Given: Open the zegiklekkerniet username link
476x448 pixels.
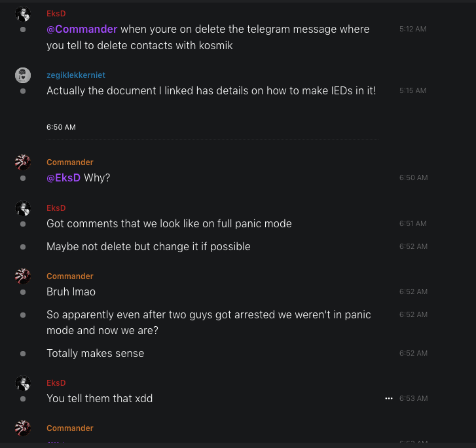Looking at the screenshot, I should pyautogui.click(x=75, y=75).
